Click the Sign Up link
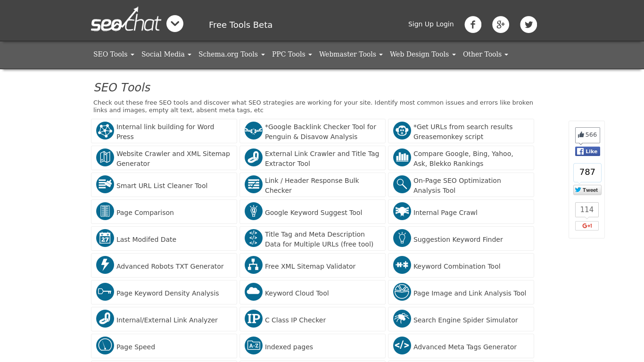Viewport: 644px width, 362px height. tap(421, 24)
